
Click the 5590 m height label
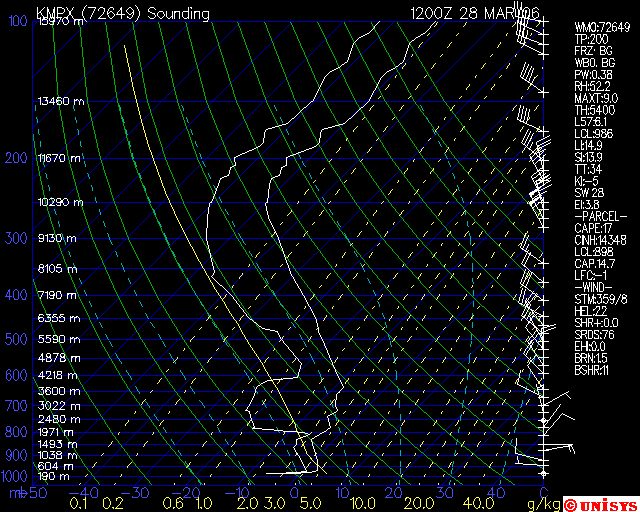coord(58,339)
